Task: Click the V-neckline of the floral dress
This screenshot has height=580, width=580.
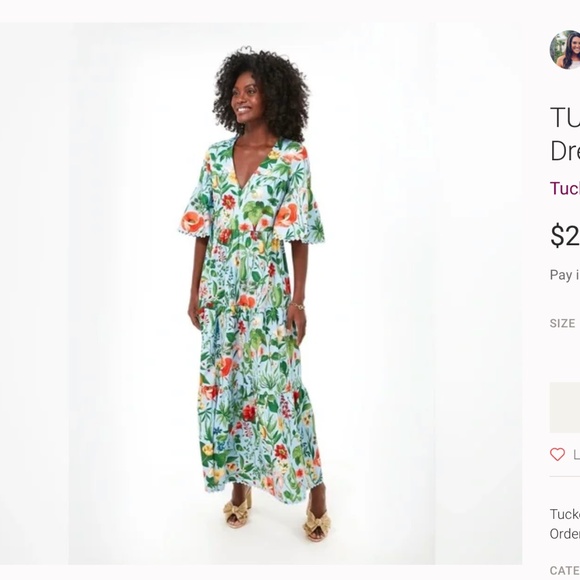Action: pos(246,163)
